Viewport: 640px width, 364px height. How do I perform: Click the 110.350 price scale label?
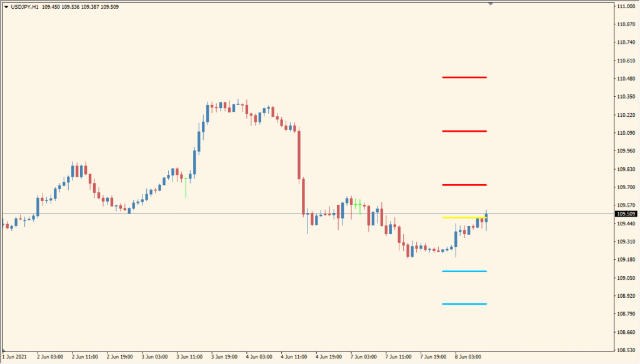point(626,97)
